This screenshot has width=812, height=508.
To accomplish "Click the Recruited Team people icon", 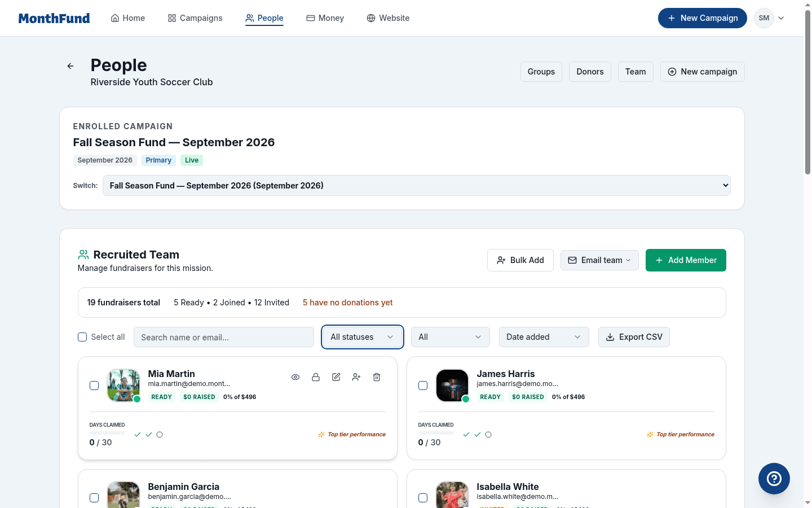I will click(83, 255).
